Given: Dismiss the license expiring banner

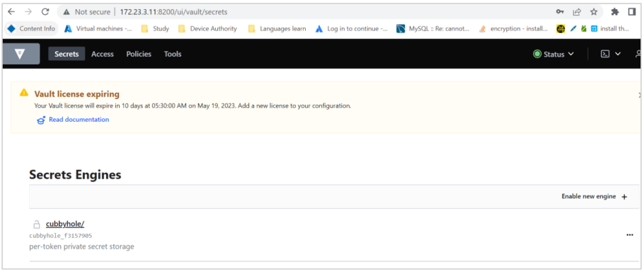Looking at the screenshot, I should pos(640,95).
